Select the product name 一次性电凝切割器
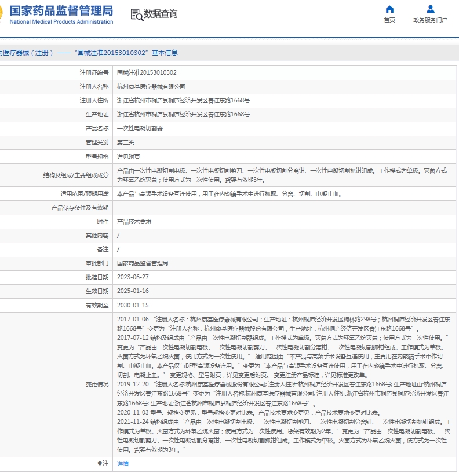Viewport: 459px width, 476px height. 140,129
